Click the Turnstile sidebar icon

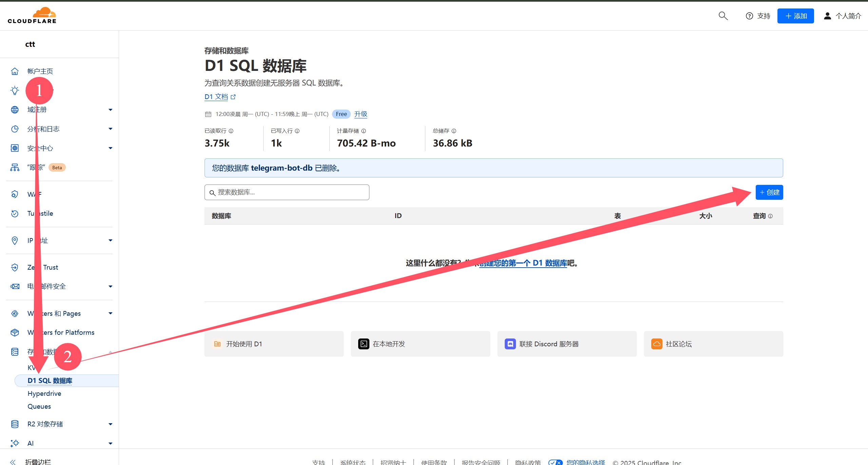tap(15, 213)
